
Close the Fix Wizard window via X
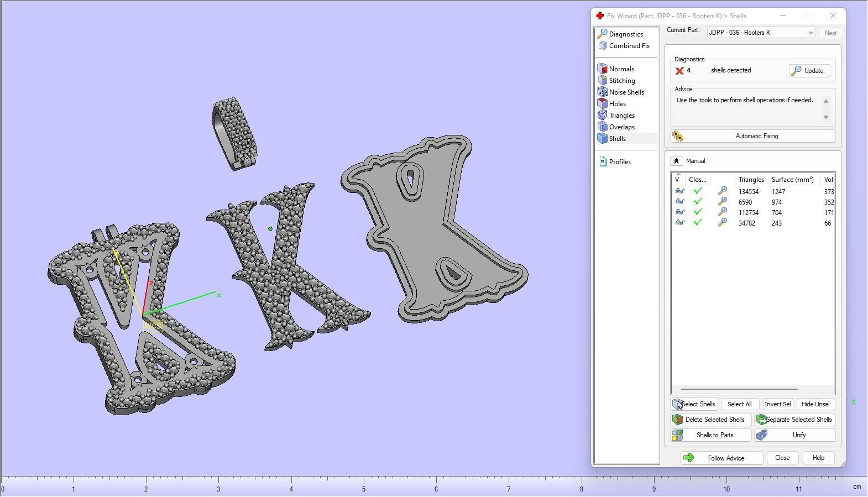[833, 16]
